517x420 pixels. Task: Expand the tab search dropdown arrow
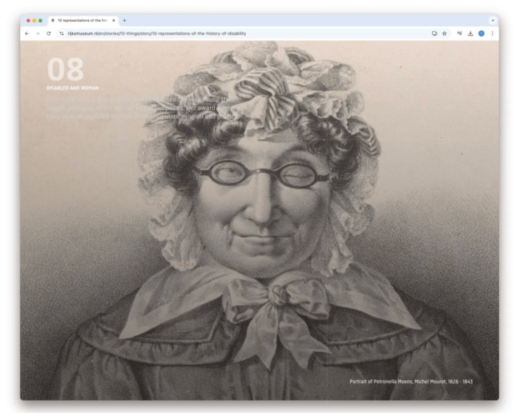[x=492, y=21]
